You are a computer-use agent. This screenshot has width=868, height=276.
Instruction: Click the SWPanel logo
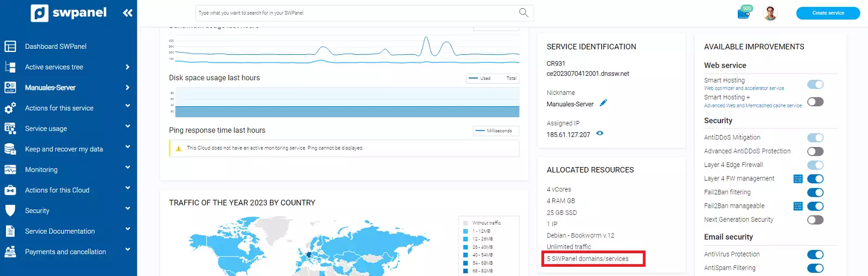69,13
